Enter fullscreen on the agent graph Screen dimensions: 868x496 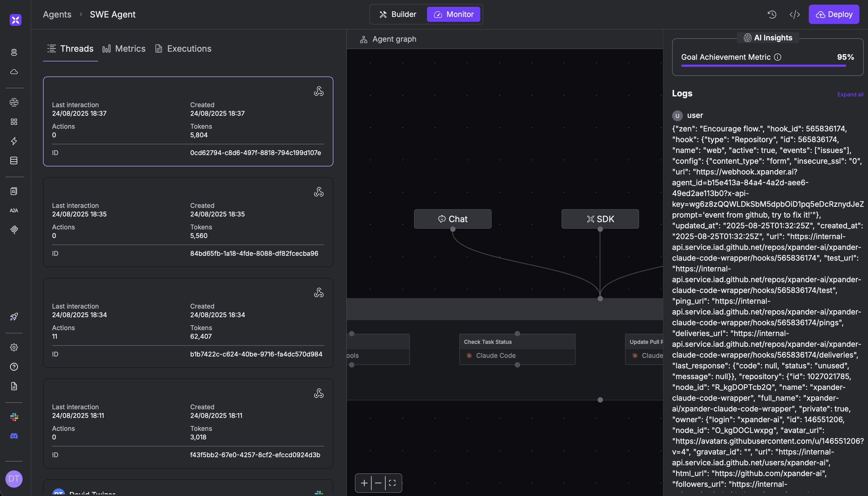coord(392,483)
